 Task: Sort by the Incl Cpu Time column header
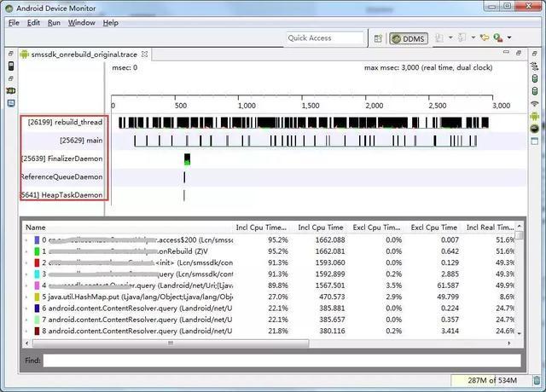tap(321, 228)
